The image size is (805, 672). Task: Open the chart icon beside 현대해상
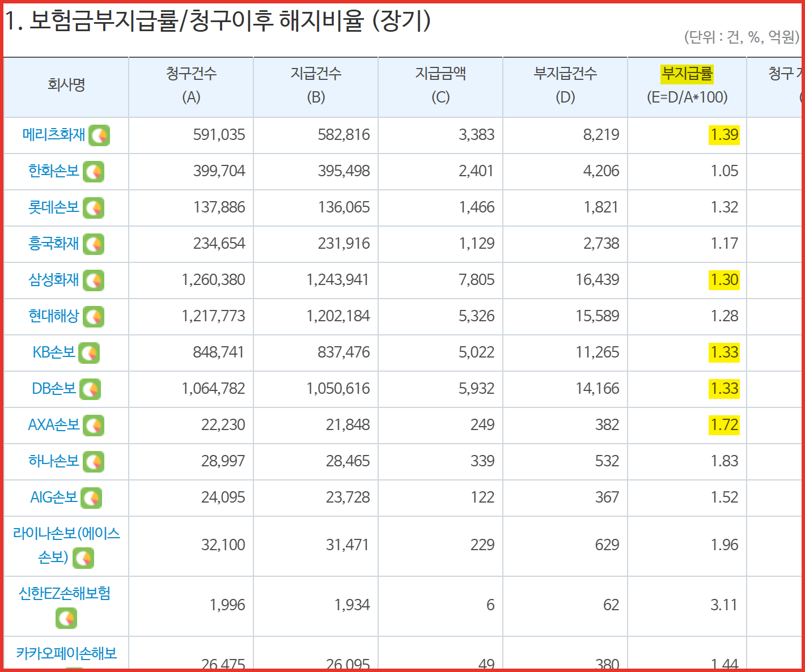click(x=94, y=317)
